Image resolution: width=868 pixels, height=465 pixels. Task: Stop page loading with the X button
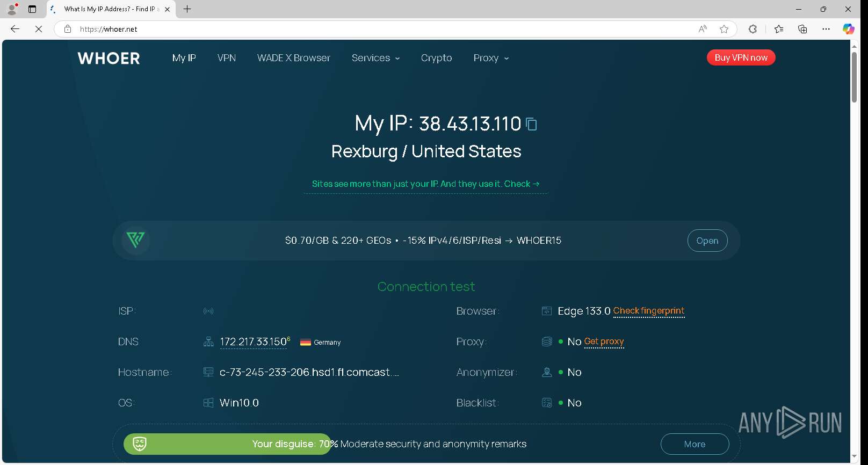(x=39, y=29)
